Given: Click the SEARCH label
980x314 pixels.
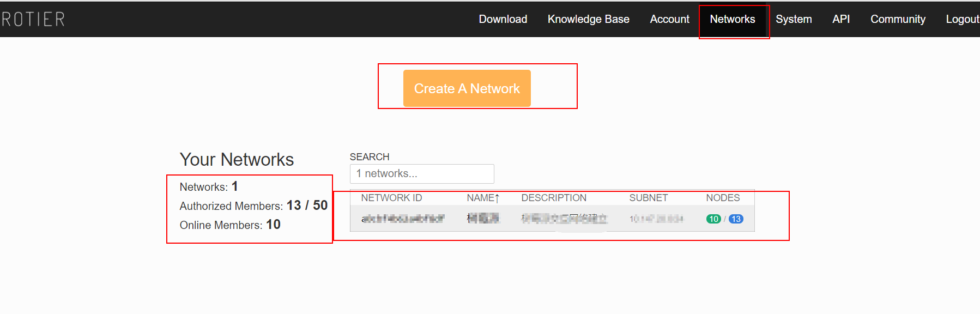Looking at the screenshot, I should (x=369, y=157).
